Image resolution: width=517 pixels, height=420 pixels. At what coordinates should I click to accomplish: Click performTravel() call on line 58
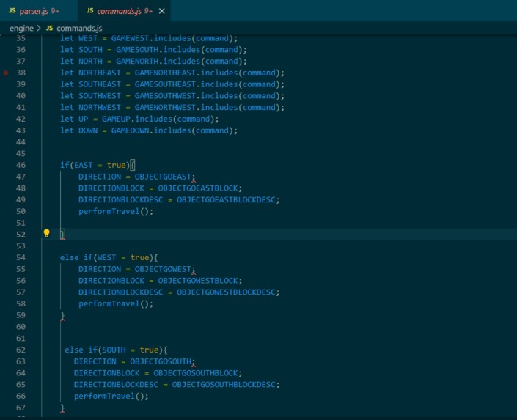click(x=116, y=303)
